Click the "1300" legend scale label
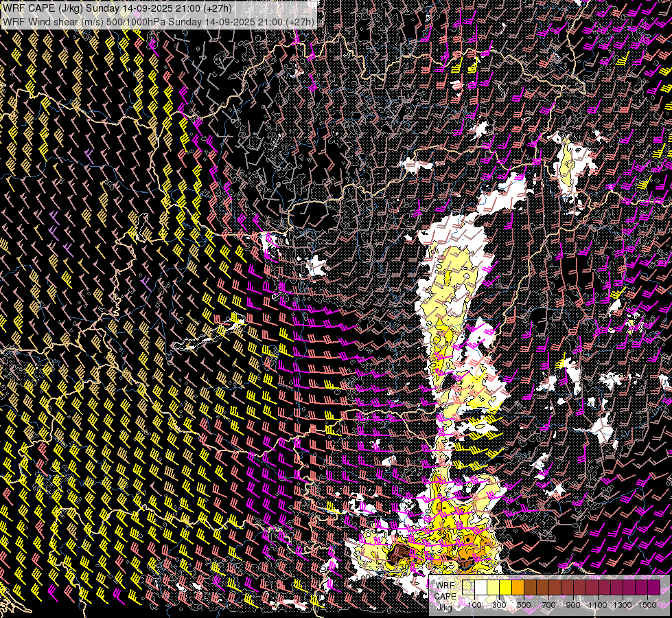 (x=623, y=604)
